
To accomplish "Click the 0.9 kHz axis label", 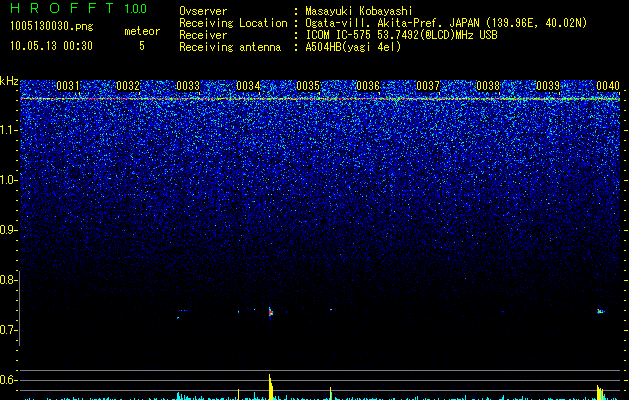I will [8, 230].
